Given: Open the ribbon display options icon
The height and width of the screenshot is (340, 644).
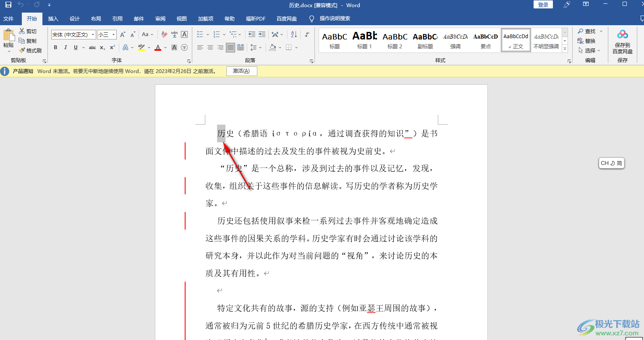Looking at the screenshot, I should (586, 4).
